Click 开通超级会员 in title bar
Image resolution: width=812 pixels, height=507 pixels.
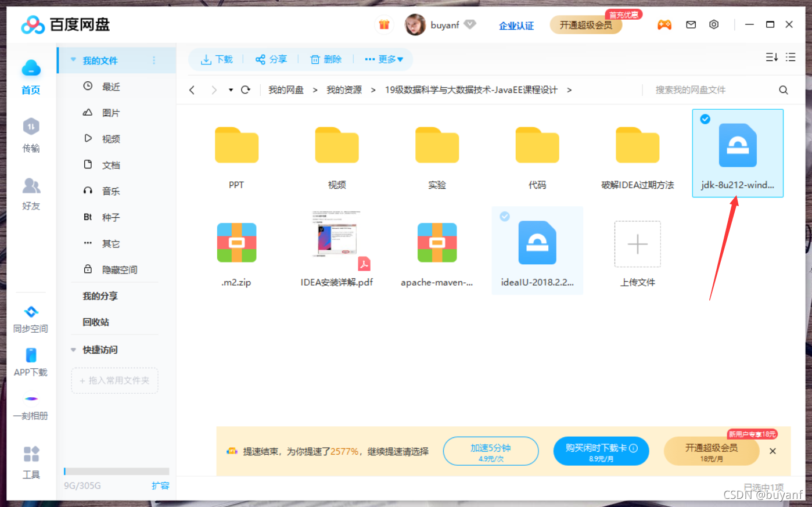click(x=586, y=24)
